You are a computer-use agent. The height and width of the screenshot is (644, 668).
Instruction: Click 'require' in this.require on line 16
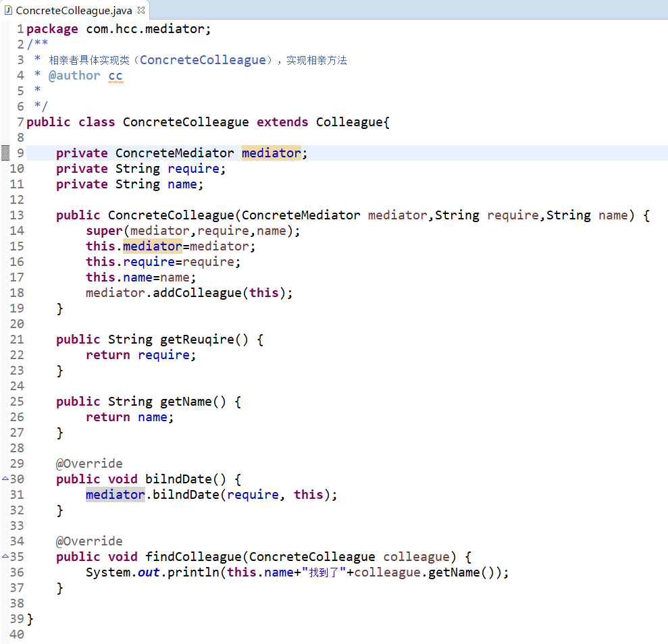(x=149, y=262)
